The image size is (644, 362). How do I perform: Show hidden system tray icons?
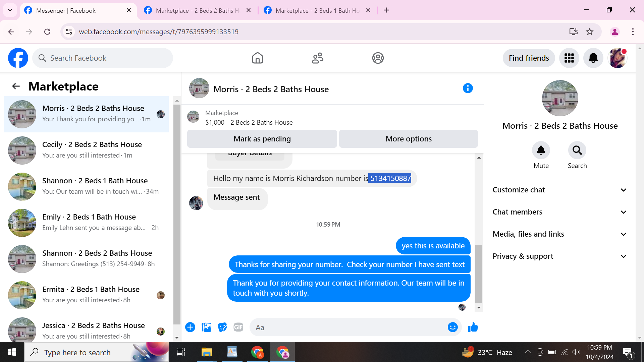pos(528,352)
